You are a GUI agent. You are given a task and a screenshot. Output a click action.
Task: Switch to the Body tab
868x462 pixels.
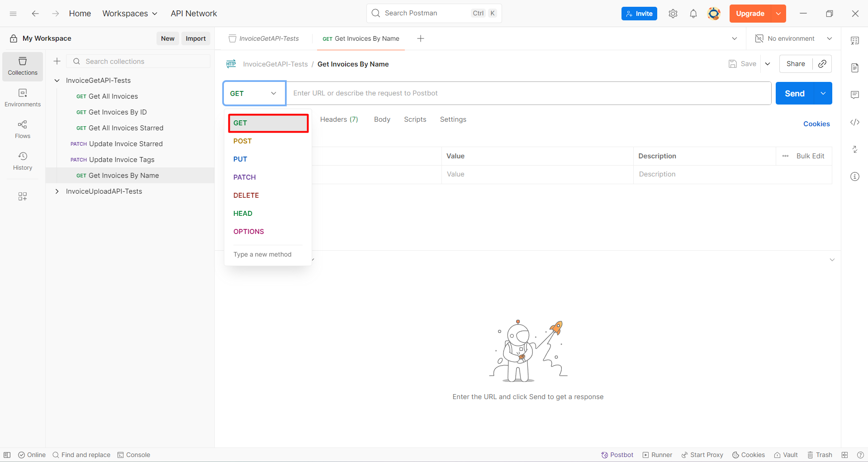pyautogui.click(x=382, y=119)
